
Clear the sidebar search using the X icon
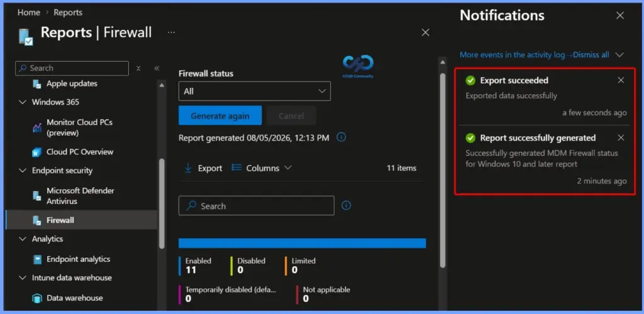coord(138,68)
